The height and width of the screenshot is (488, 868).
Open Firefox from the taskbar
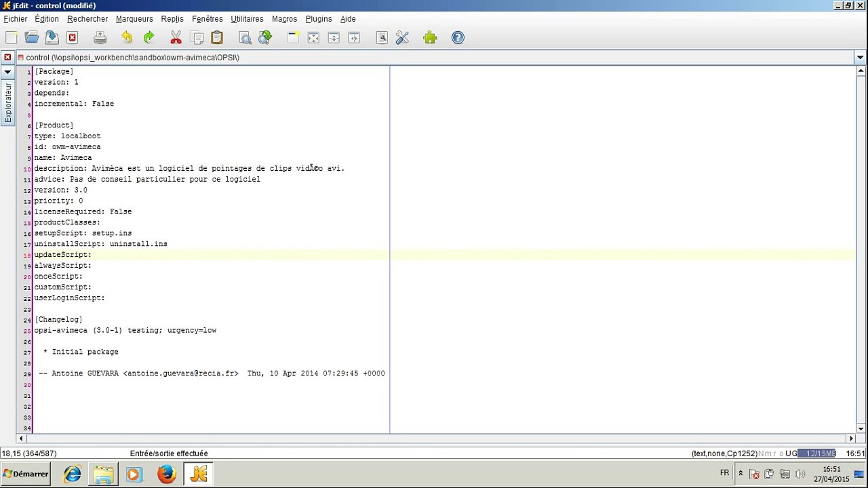[x=166, y=474]
